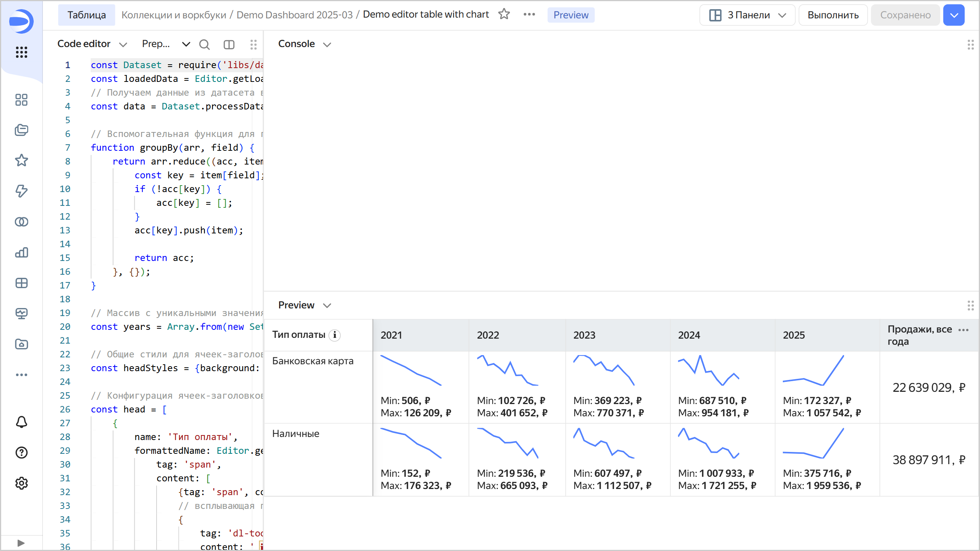This screenshot has width=980, height=551.
Task: Select the Таблица tab
Action: click(x=87, y=15)
